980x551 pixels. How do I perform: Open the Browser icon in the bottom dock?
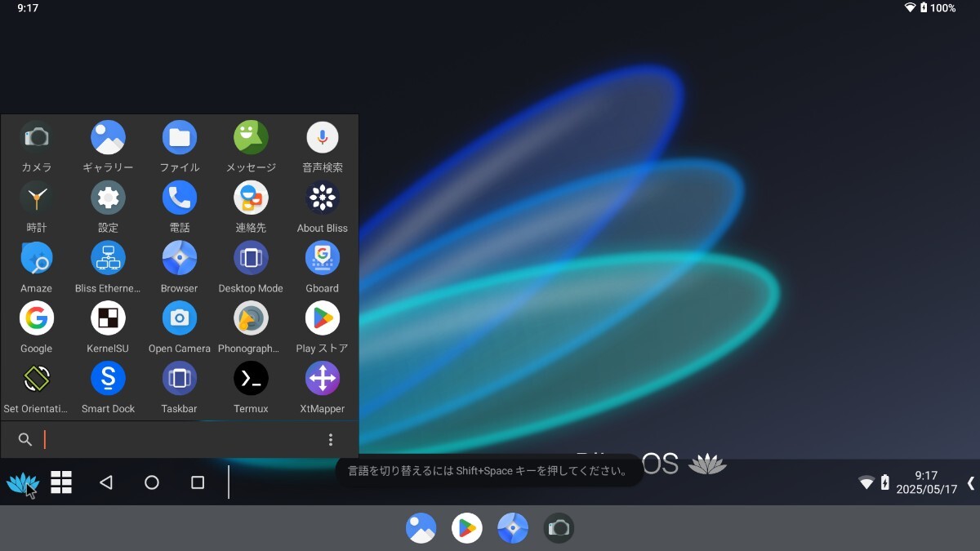(513, 528)
